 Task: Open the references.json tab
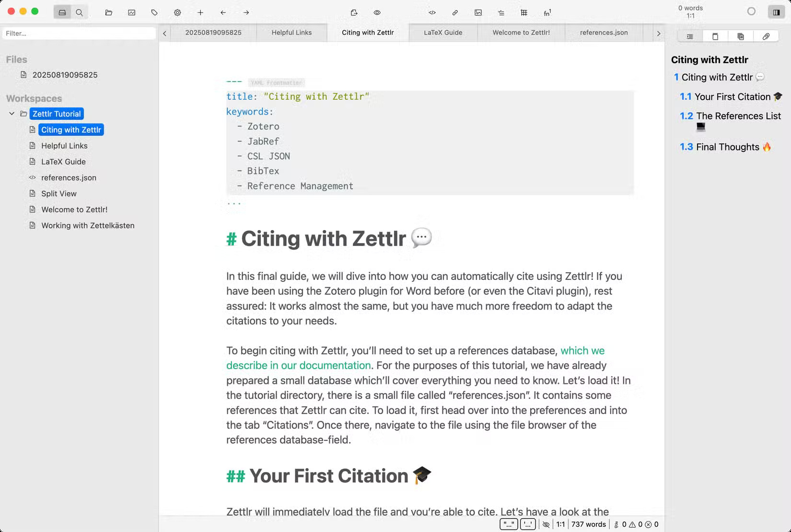[604, 33]
